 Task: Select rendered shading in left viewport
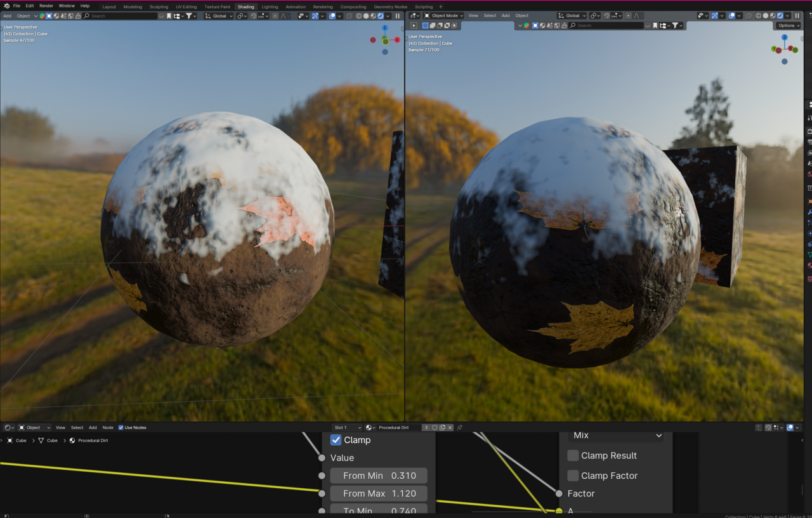381,16
